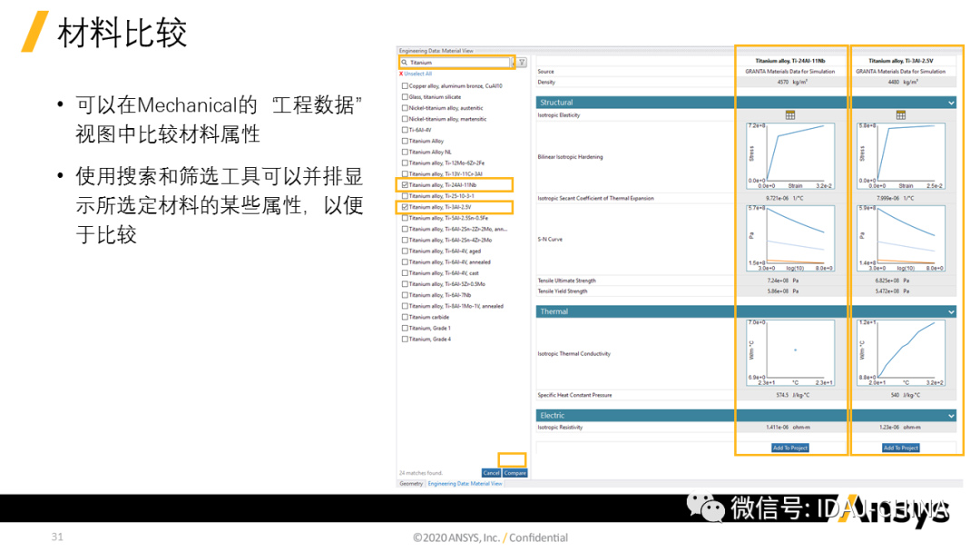The height and width of the screenshot is (552, 980).
Task: Open elasticity table icon for Ti-24Al-11Nb
Action: 790,115
